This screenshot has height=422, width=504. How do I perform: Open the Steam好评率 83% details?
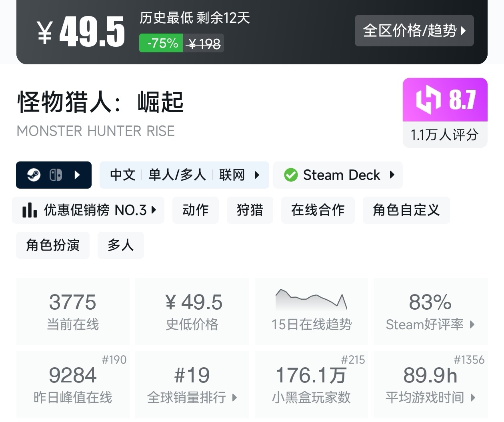(430, 312)
